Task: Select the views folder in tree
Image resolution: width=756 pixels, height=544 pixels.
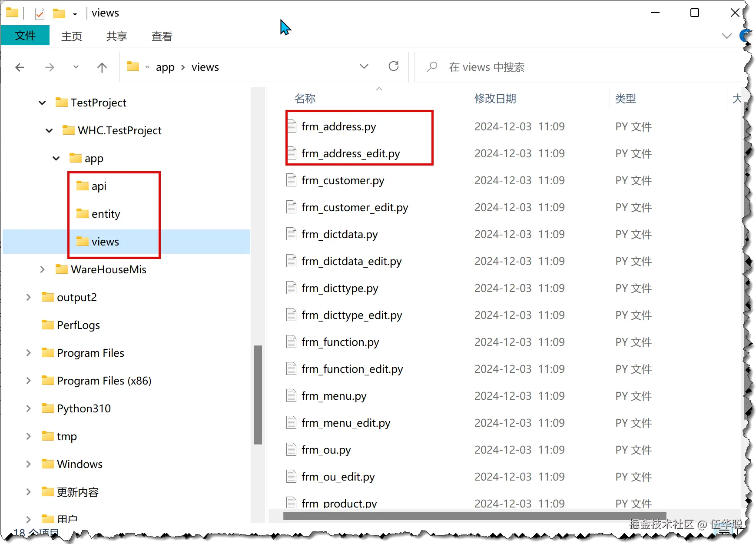Action: click(98, 242)
